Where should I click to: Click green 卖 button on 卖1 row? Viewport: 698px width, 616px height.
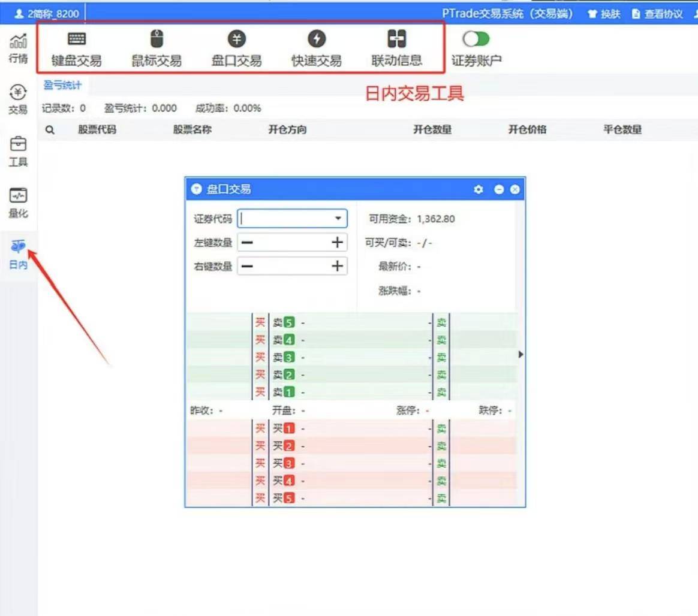point(441,392)
